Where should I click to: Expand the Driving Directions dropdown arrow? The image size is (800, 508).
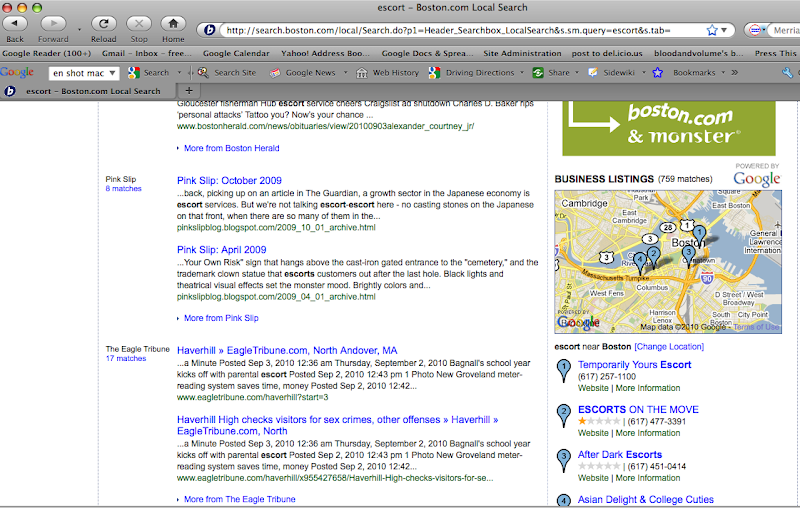coord(522,73)
